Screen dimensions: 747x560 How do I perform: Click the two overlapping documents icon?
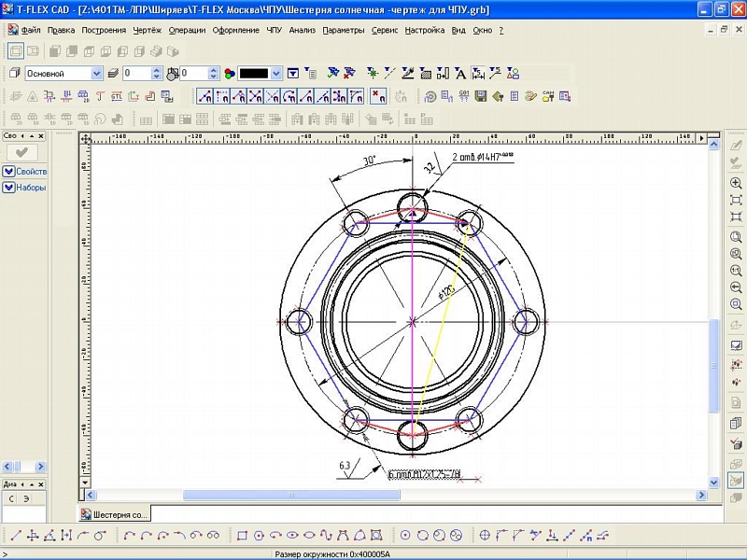tap(736, 424)
